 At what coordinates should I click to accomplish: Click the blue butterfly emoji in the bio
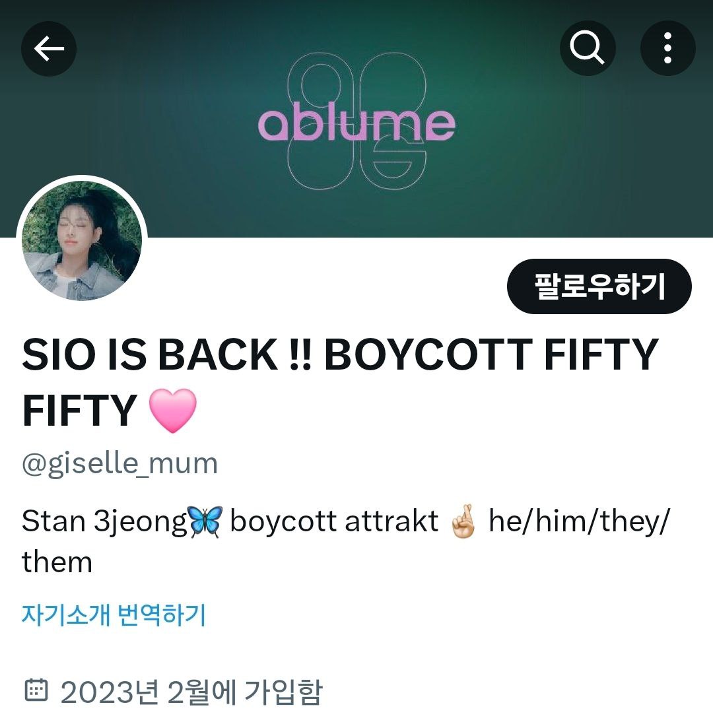pos(205,521)
